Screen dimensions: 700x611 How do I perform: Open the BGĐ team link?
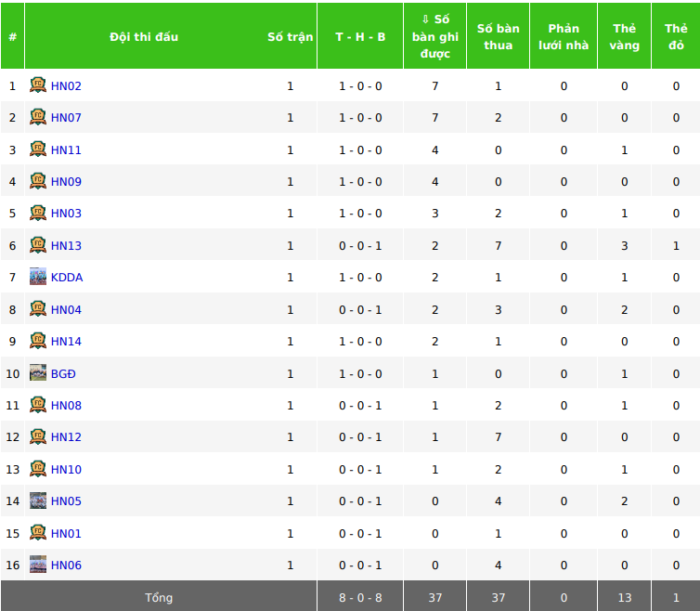(63, 374)
